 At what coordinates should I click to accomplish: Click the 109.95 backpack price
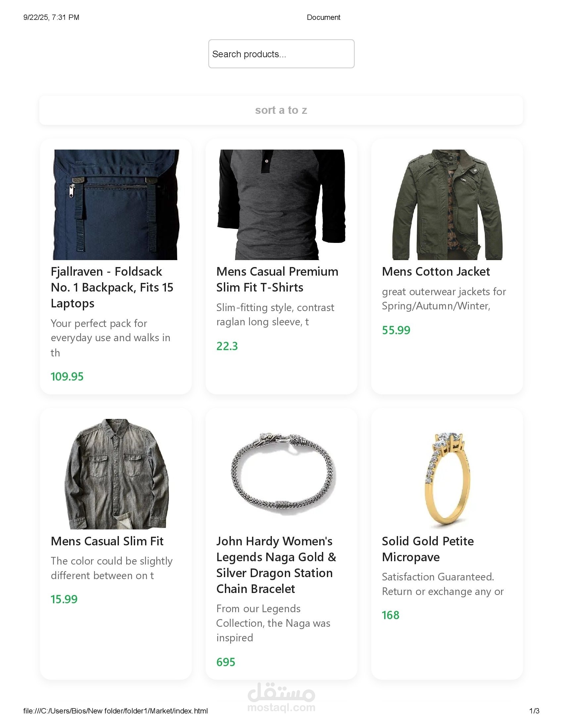67,377
